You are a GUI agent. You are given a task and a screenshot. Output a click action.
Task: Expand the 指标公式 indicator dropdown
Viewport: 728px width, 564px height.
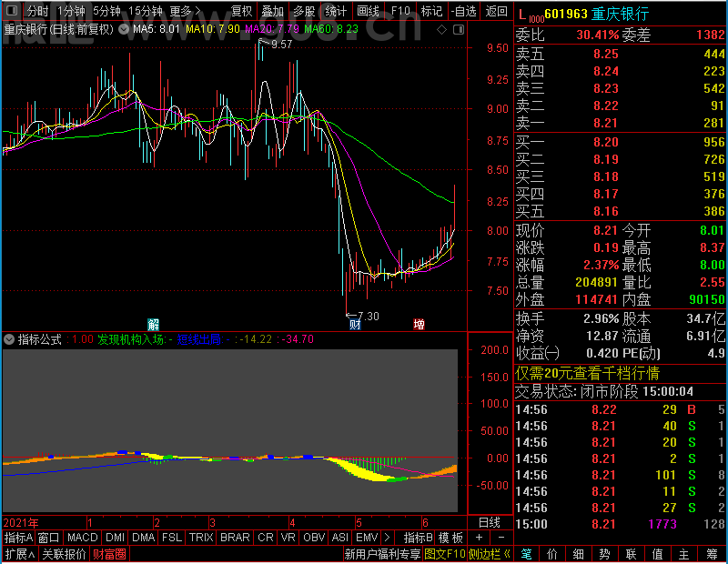click(9, 339)
